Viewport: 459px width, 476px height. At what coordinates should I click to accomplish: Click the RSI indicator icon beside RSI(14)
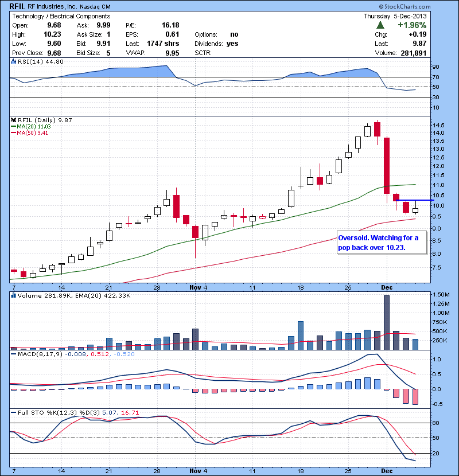coord(13,61)
